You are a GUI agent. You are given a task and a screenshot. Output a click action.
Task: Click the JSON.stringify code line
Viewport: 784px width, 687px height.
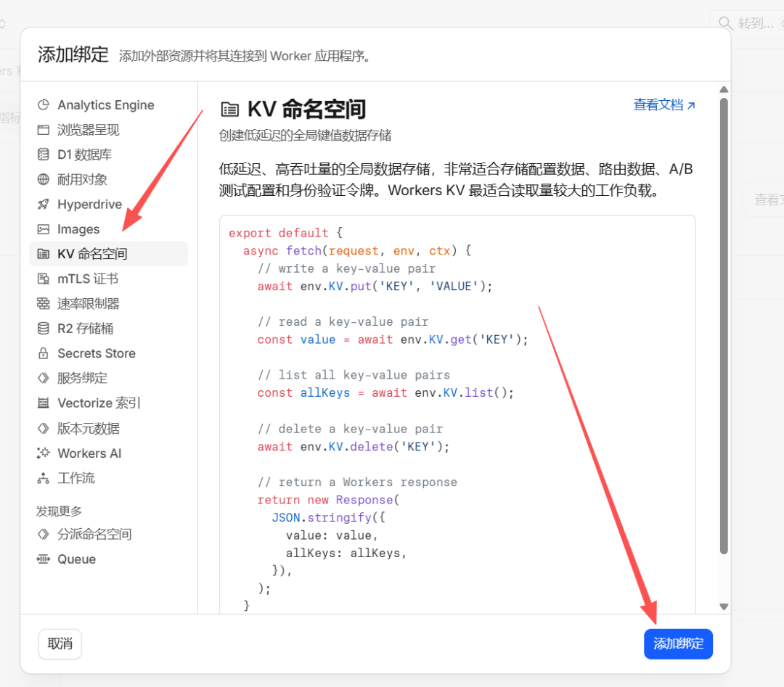[x=329, y=518]
